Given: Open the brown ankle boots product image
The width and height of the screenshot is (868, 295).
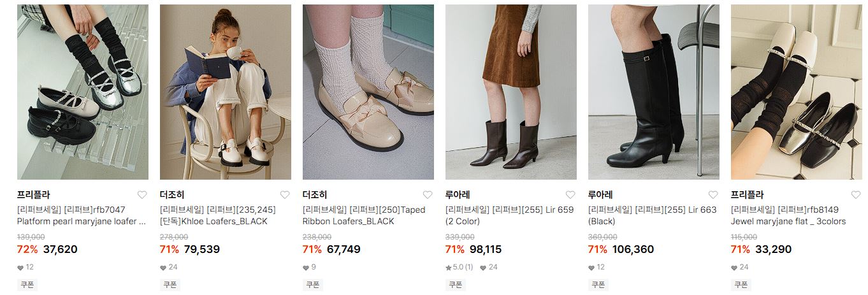Looking at the screenshot, I should pos(511,92).
